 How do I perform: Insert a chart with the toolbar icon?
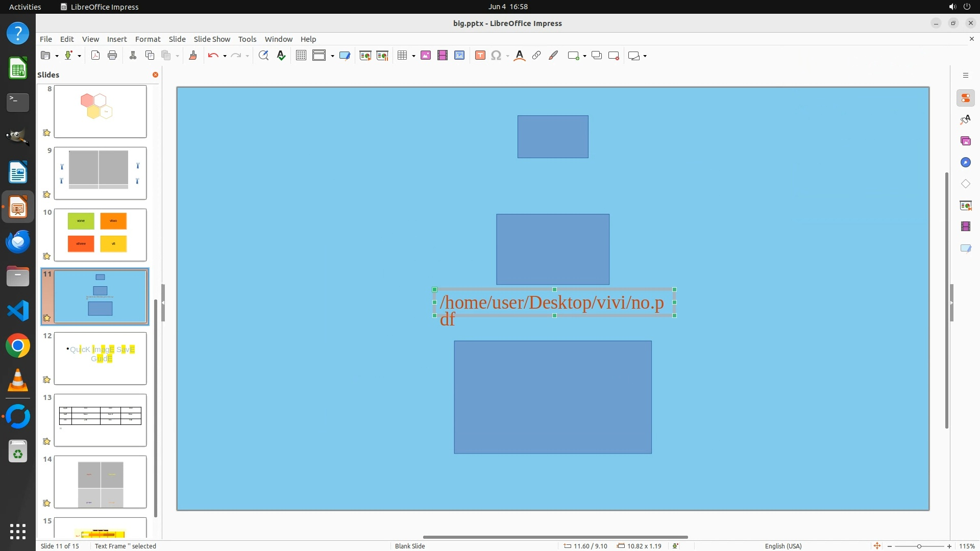click(459, 56)
